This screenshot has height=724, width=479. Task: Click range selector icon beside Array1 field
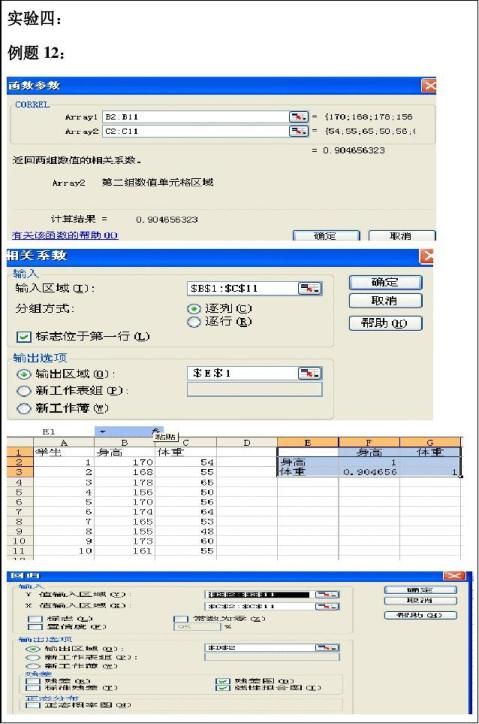point(298,117)
